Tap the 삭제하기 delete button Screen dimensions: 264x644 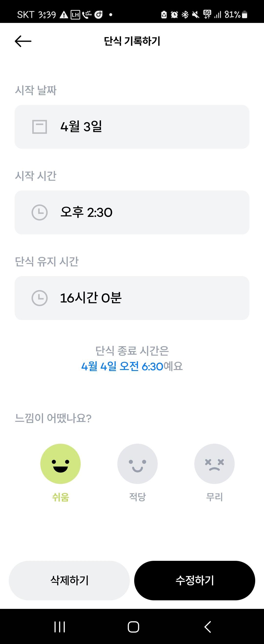click(69, 581)
